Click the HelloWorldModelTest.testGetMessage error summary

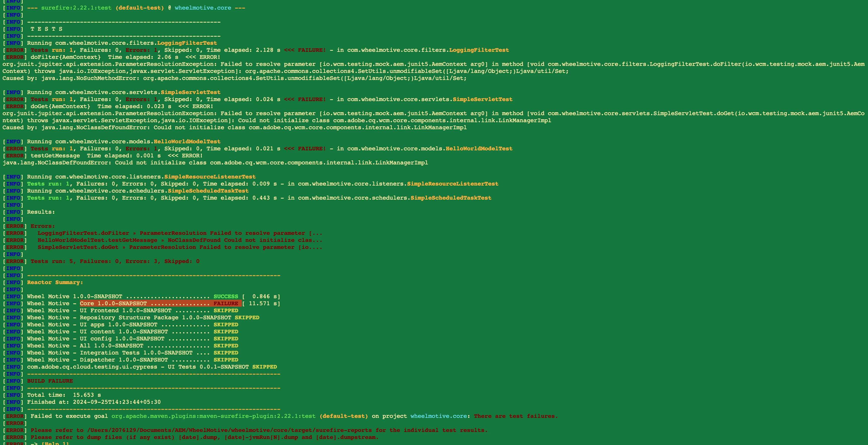(x=98, y=240)
